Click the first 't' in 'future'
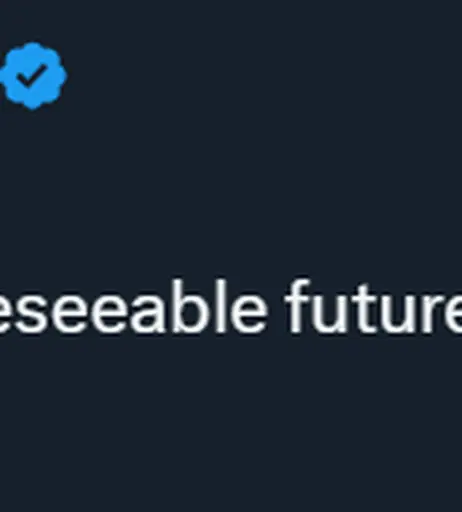The image size is (462, 512). 359,308
